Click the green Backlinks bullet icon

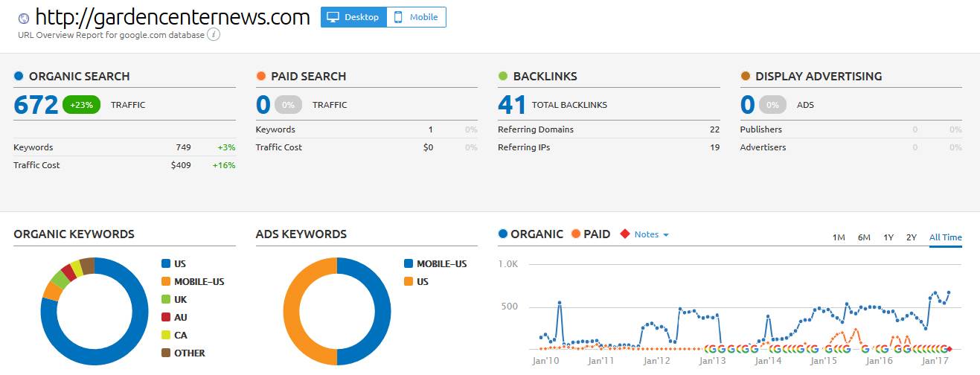coord(503,76)
